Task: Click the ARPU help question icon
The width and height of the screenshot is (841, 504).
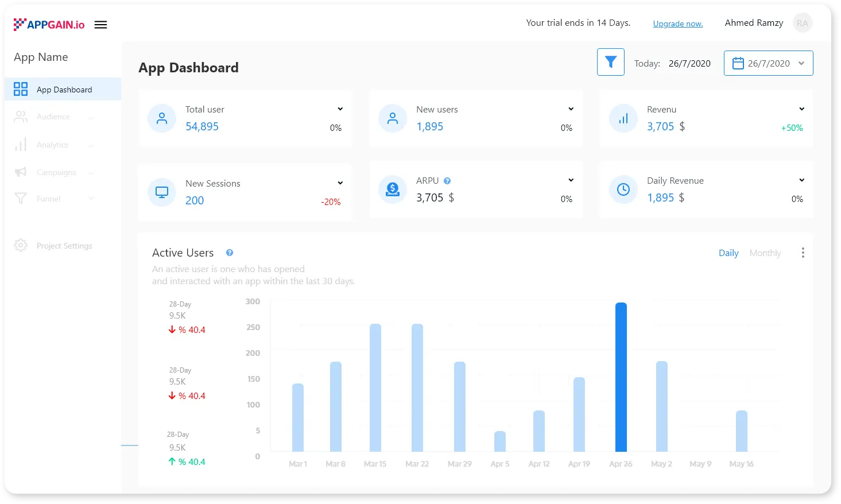Action: (447, 181)
